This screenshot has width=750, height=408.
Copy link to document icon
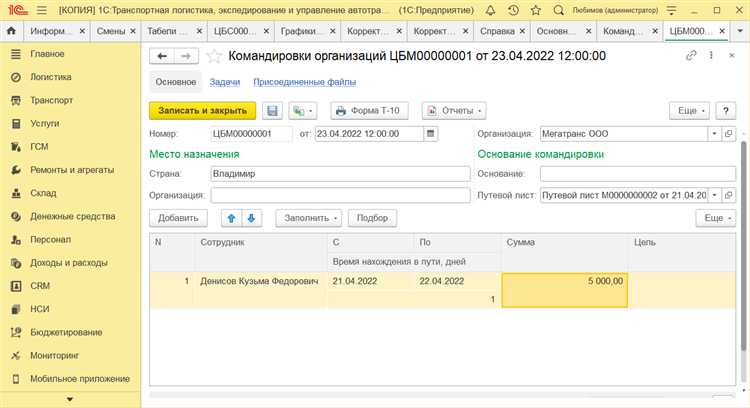pyautogui.click(x=691, y=55)
